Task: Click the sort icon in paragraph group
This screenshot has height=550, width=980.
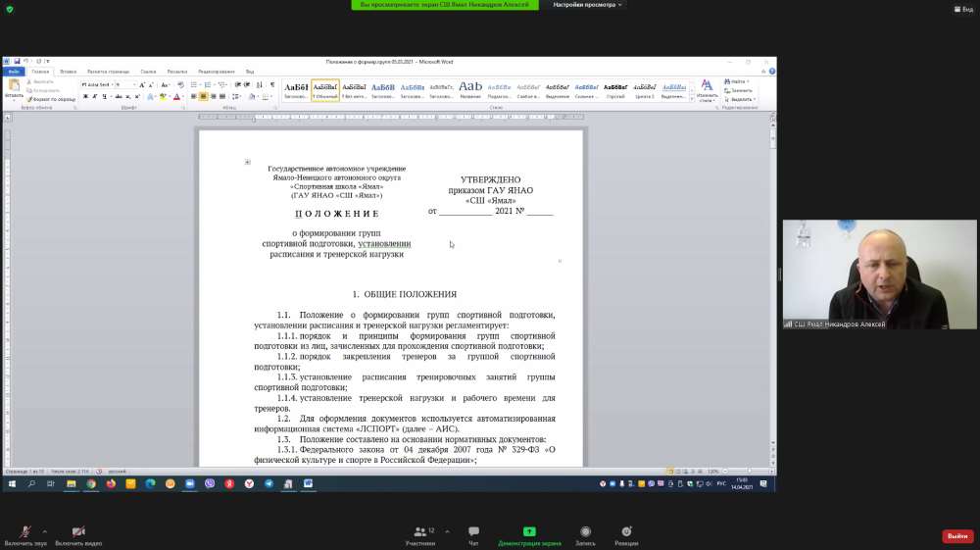Action: tap(260, 85)
